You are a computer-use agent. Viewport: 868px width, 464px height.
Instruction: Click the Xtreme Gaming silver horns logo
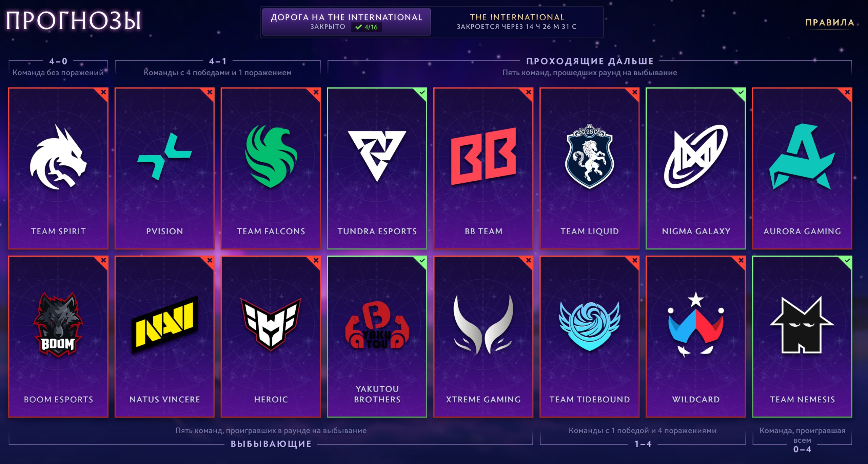tap(484, 325)
